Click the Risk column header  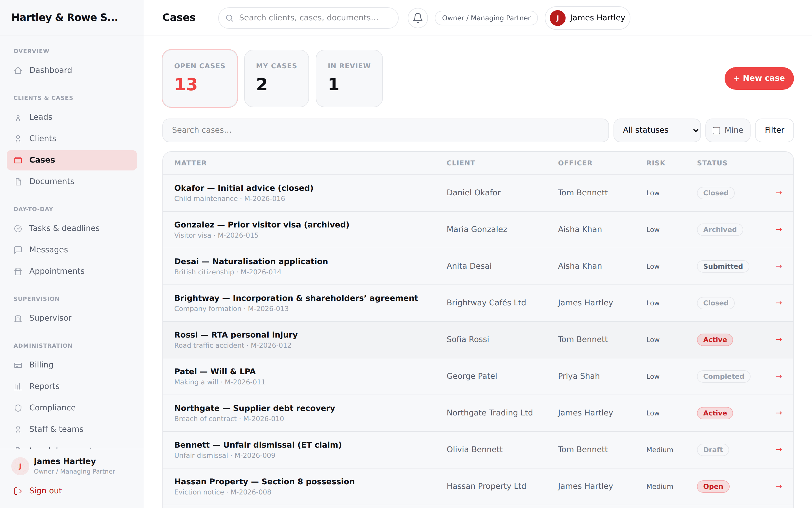point(656,163)
